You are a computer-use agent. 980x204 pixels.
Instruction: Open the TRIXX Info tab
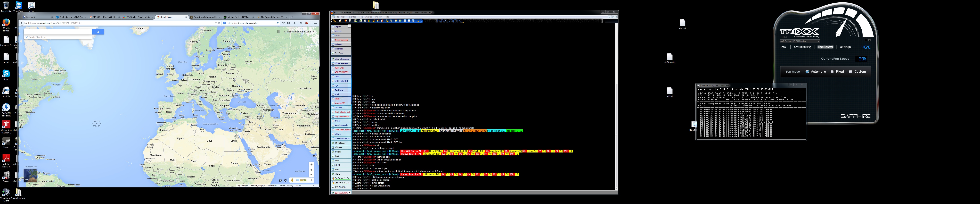coord(783,47)
